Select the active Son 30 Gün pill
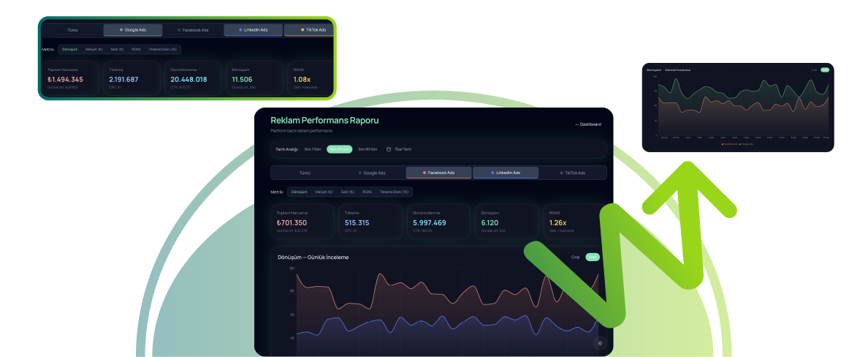 [339, 149]
